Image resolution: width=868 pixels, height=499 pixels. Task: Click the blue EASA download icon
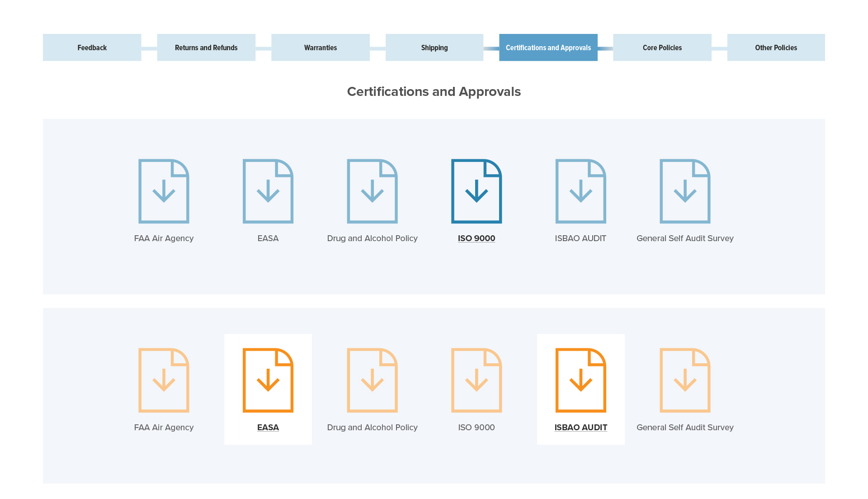point(268,191)
